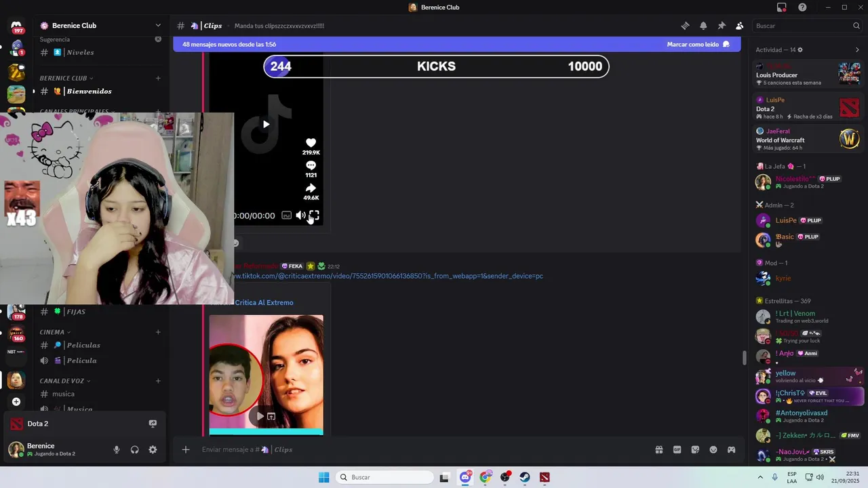Open Louis Producer activity card
This screenshot has width=868, height=488.
[x=808, y=73]
